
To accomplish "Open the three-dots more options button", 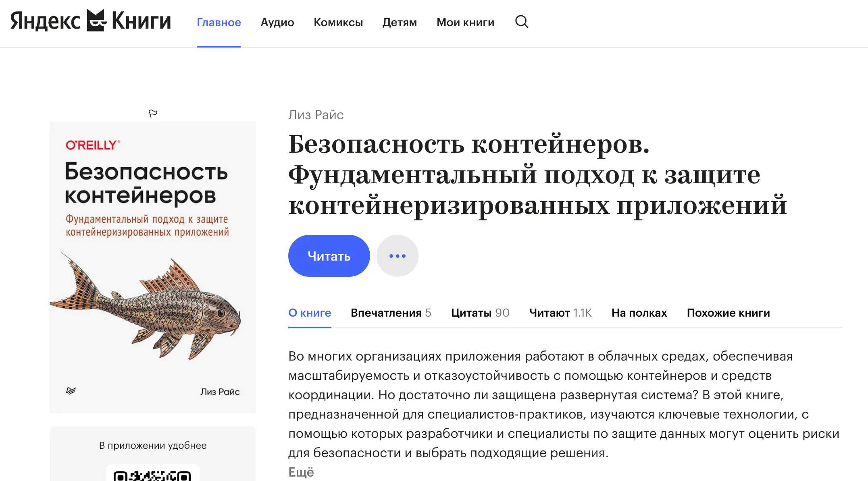I will tap(398, 256).
